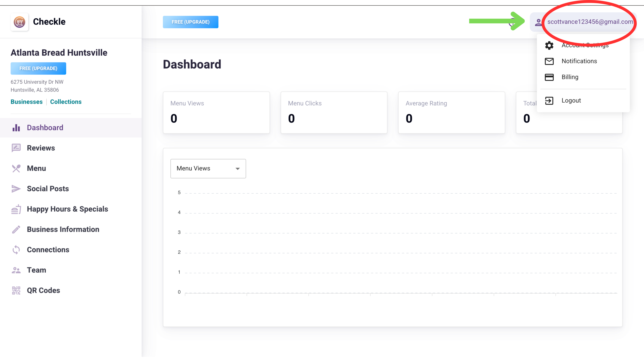644x362 pixels.
Task: Open Team in the sidebar
Action: pos(71,270)
